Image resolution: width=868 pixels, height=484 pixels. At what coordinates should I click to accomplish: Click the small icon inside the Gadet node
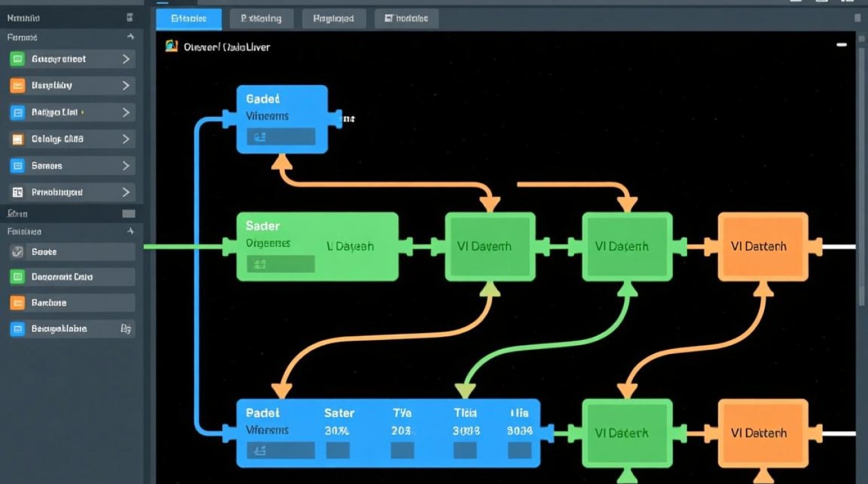[260, 137]
